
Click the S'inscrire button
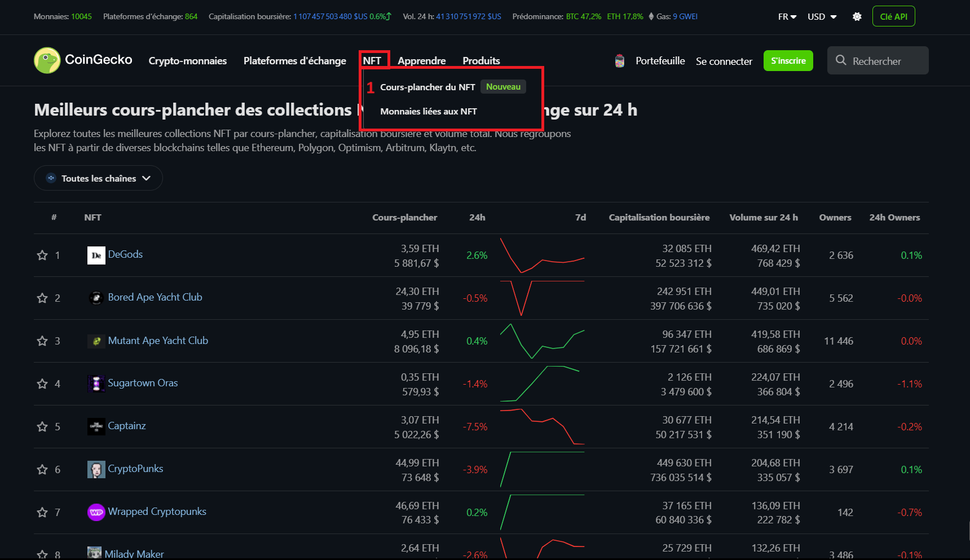coord(788,61)
